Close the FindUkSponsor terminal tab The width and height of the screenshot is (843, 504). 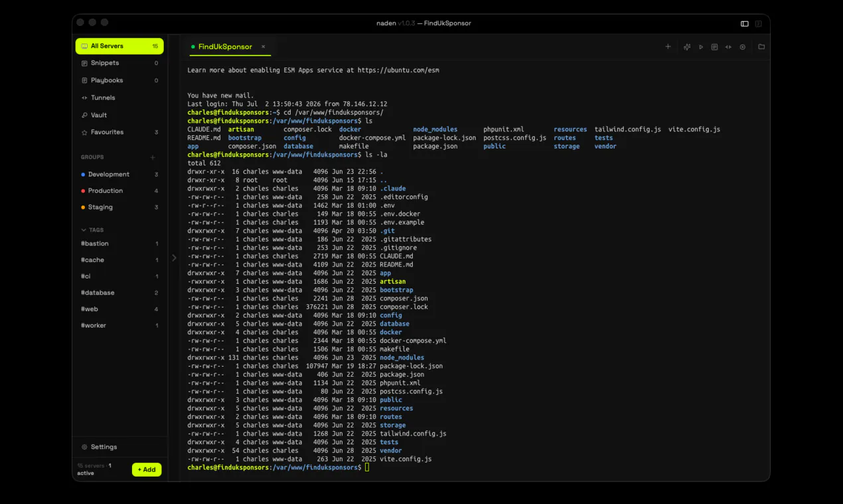(x=263, y=46)
